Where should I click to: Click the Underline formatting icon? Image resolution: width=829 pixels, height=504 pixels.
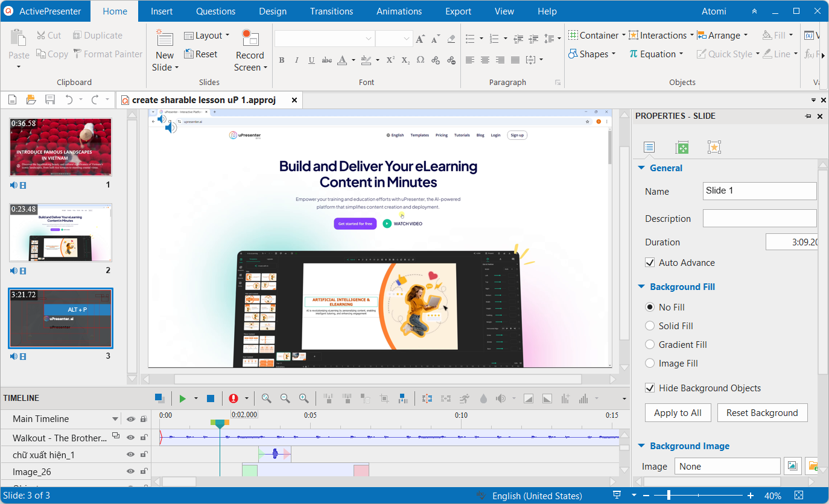tap(311, 60)
